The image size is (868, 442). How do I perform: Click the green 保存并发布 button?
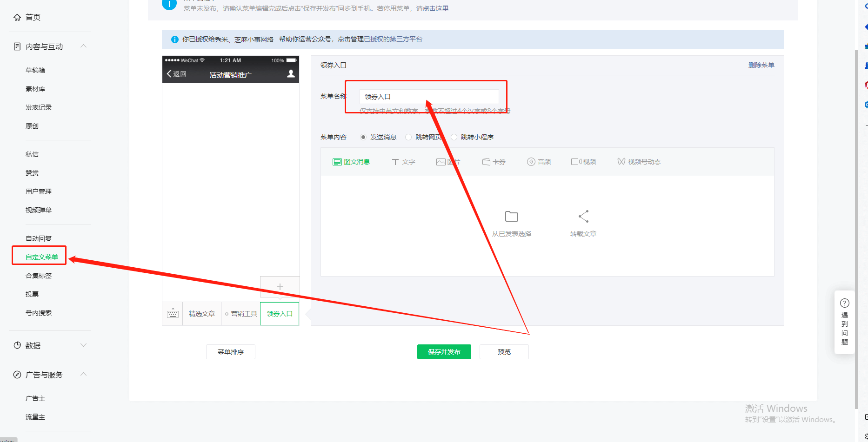(x=444, y=352)
